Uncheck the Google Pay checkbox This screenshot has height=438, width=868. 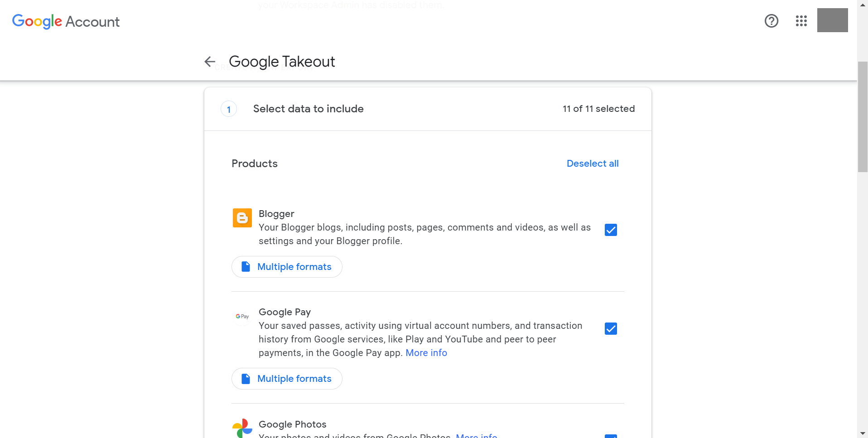point(611,328)
